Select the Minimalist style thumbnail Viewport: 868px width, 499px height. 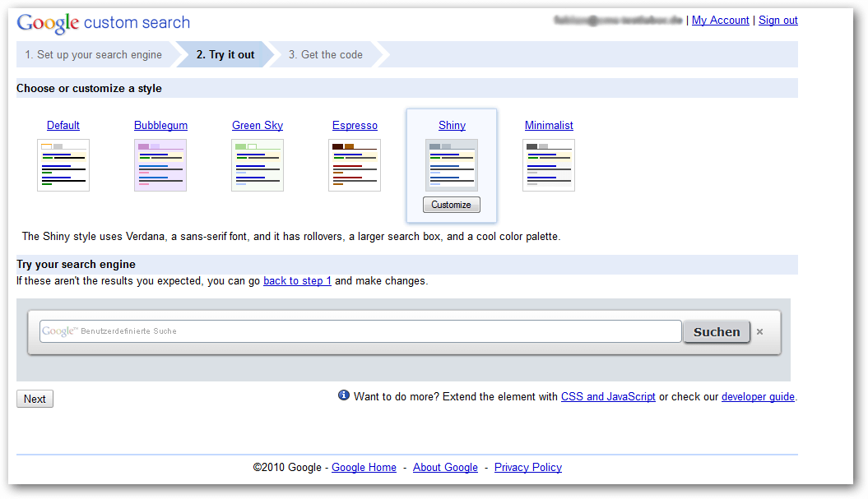coord(549,165)
